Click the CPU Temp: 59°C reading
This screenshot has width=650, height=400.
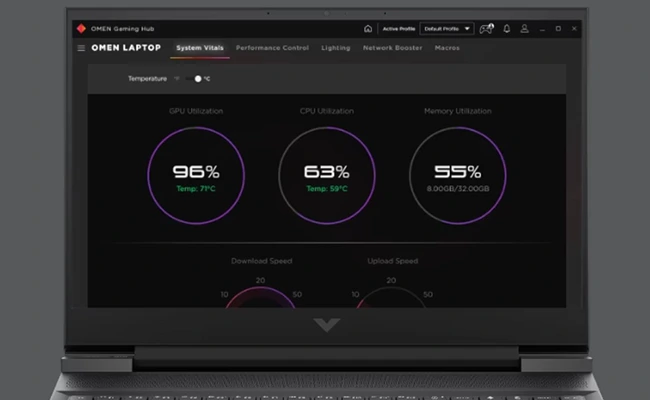tap(327, 189)
